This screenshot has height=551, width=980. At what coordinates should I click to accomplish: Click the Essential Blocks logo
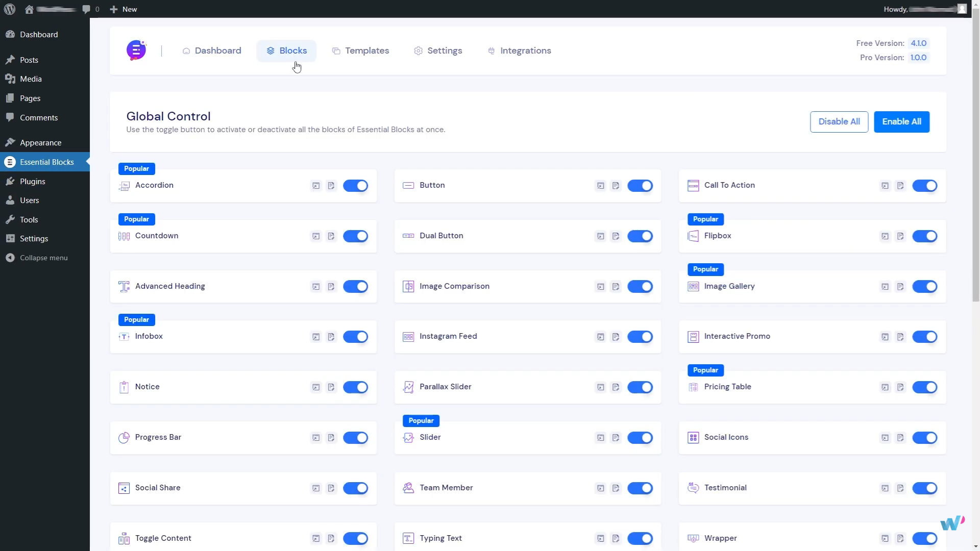136,51
